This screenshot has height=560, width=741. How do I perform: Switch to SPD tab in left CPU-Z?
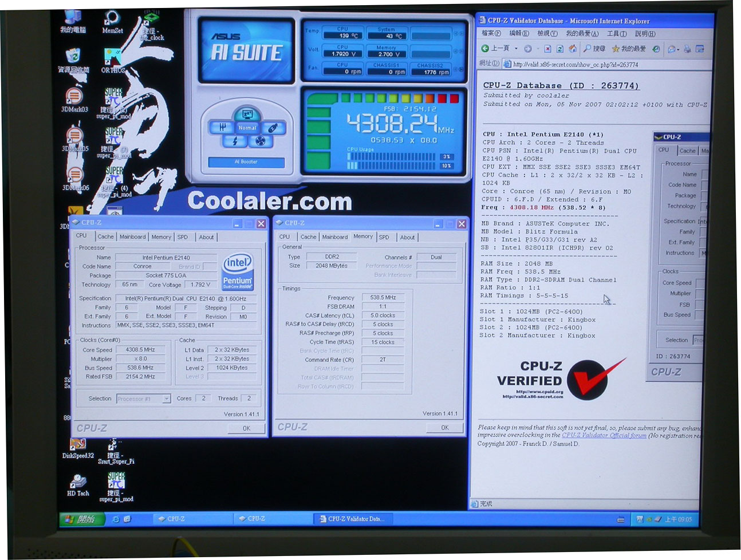[183, 236]
